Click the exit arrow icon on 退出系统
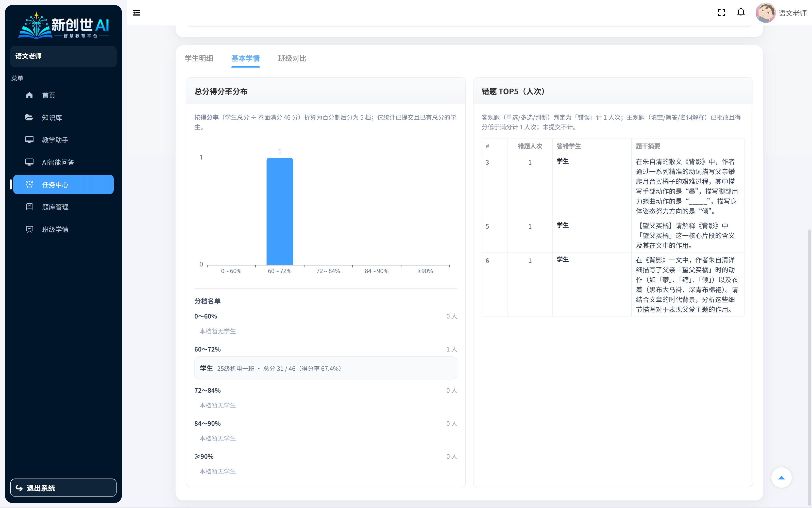Viewport: 812px width, 508px height. point(19,488)
